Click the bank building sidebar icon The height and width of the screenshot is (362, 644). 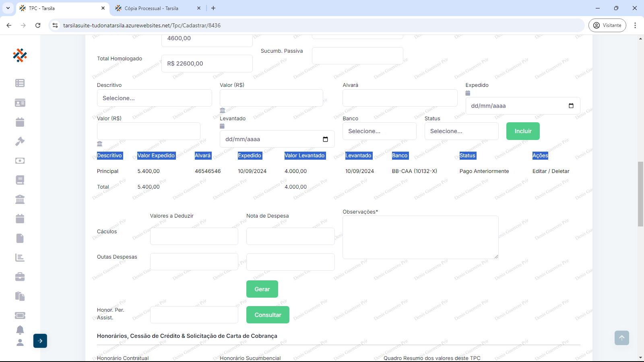[20, 199]
